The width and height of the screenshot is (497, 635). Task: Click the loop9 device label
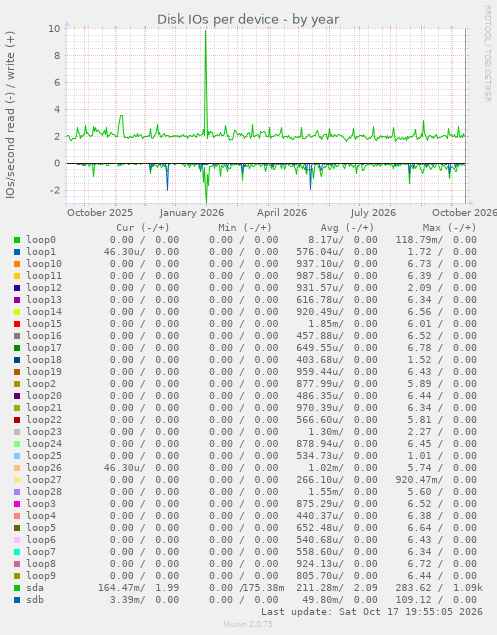click(x=41, y=576)
